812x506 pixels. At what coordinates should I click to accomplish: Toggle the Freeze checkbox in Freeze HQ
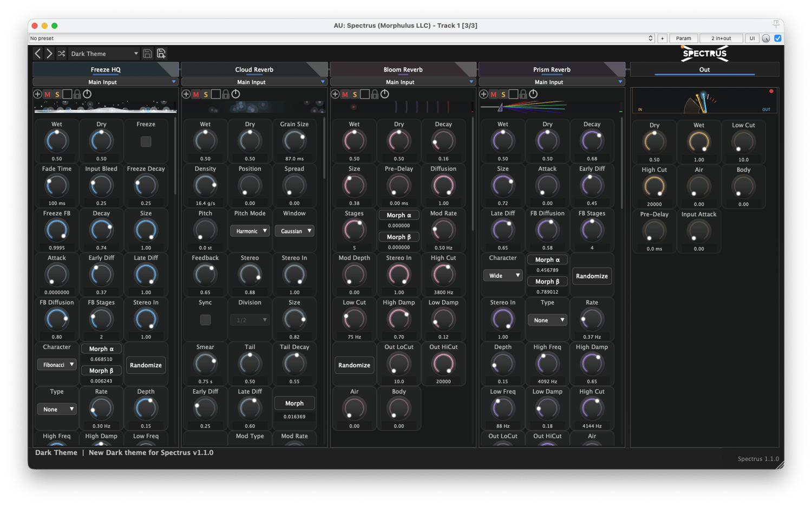[146, 141]
